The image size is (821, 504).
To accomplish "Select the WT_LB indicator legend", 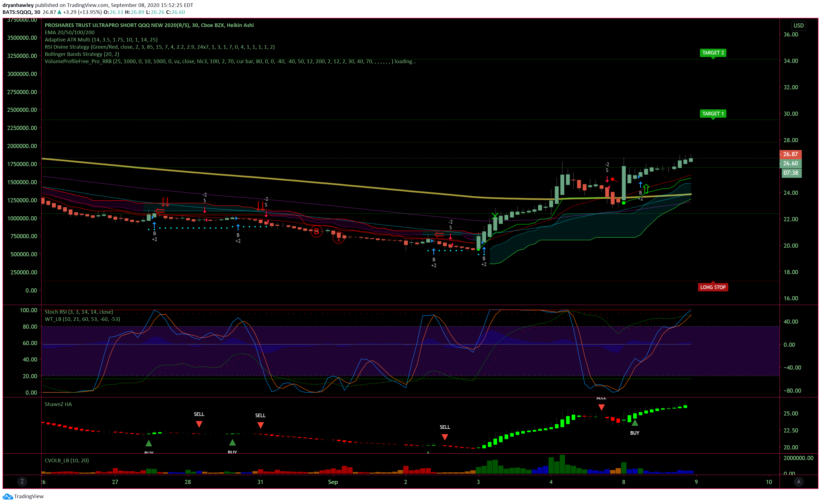I will (x=82, y=319).
